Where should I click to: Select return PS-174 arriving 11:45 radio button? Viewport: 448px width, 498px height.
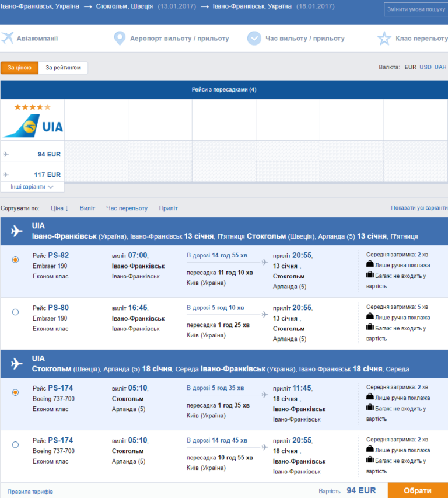tap(15, 392)
